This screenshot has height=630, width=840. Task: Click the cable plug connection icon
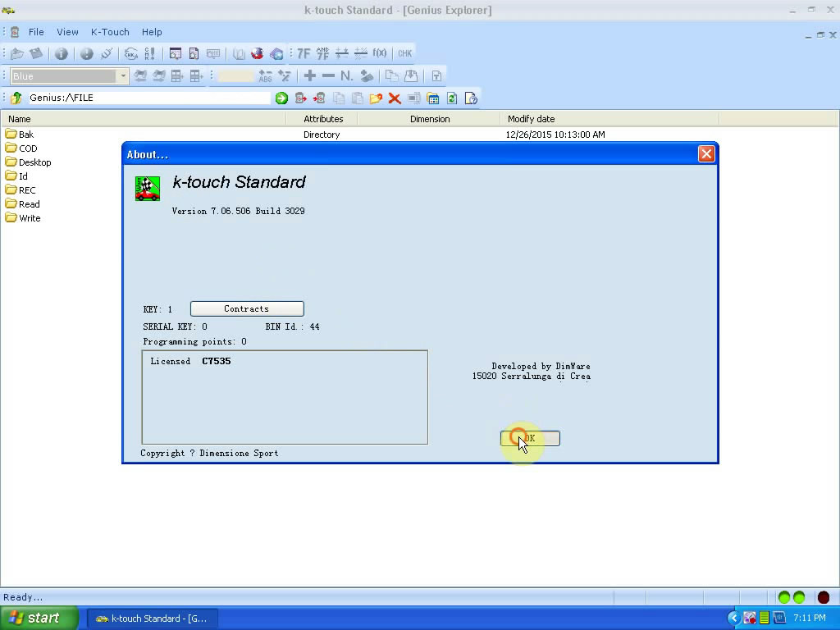click(x=106, y=53)
